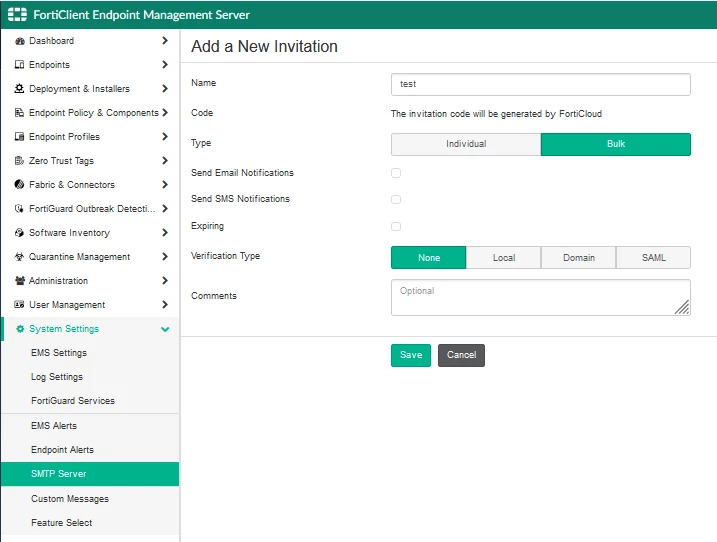The height and width of the screenshot is (542, 717).
Task: Click the Name input field
Action: tap(540, 84)
